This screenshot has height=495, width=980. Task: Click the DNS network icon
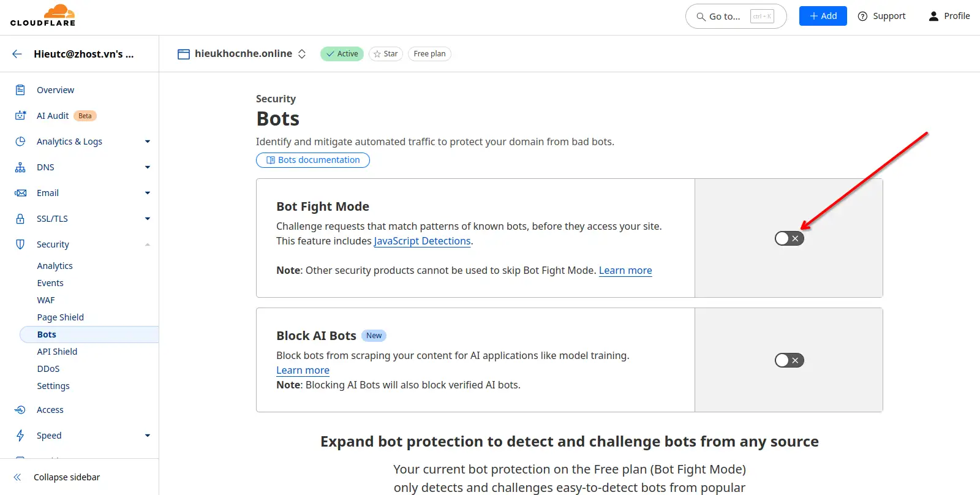[20, 167]
